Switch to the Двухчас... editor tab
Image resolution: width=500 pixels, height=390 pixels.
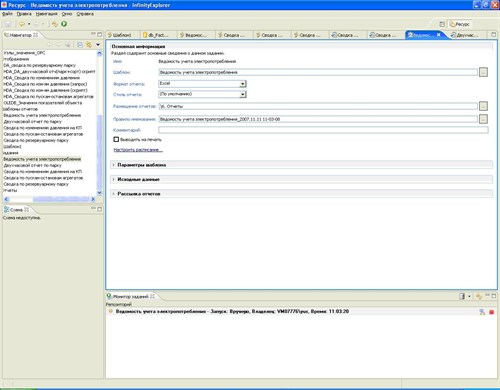click(467, 35)
